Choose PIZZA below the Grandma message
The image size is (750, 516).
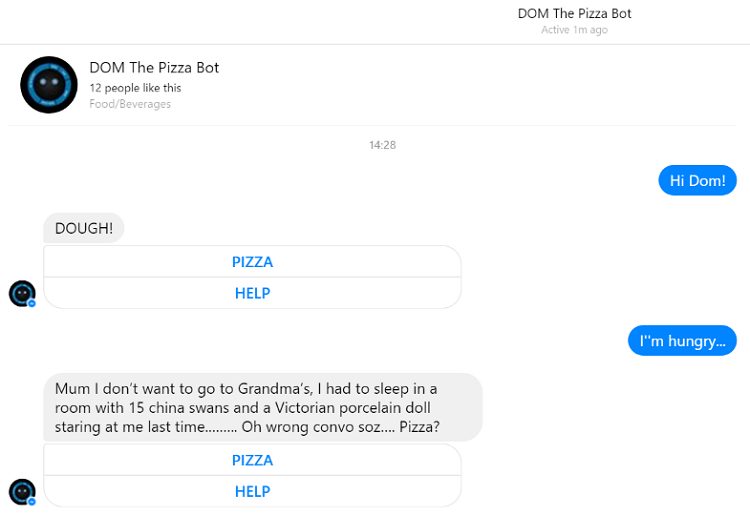252,460
